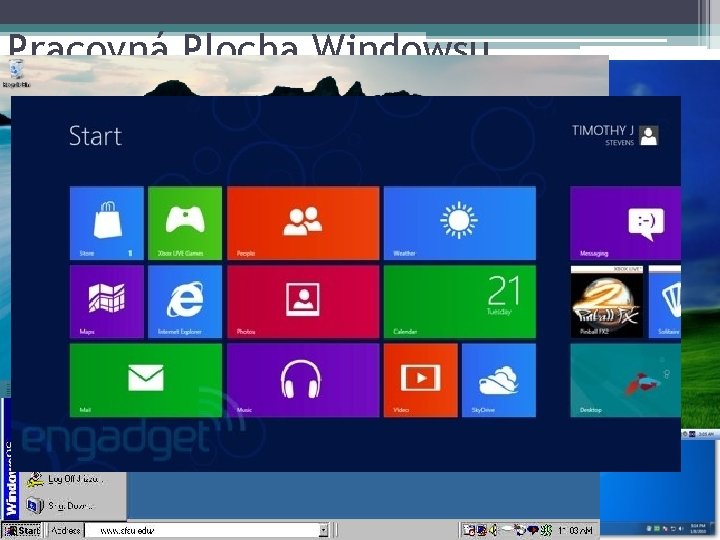Screen dimensions: 720x540
Task: Launch the Pinball FX2 game tile
Action: click(x=607, y=302)
